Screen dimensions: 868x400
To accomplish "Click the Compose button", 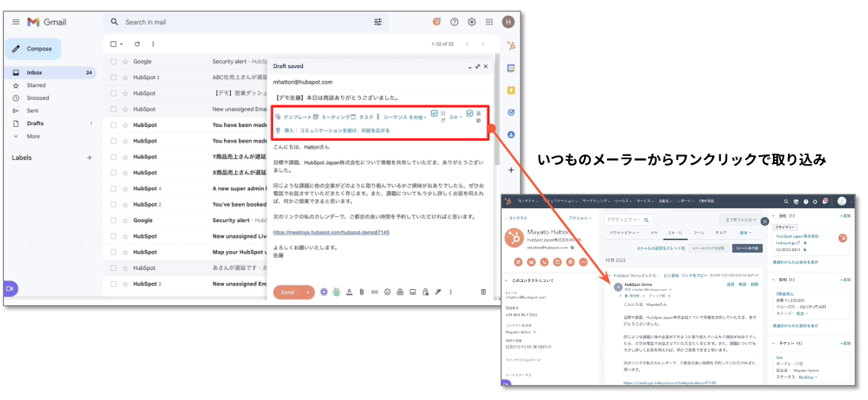I will click(33, 49).
